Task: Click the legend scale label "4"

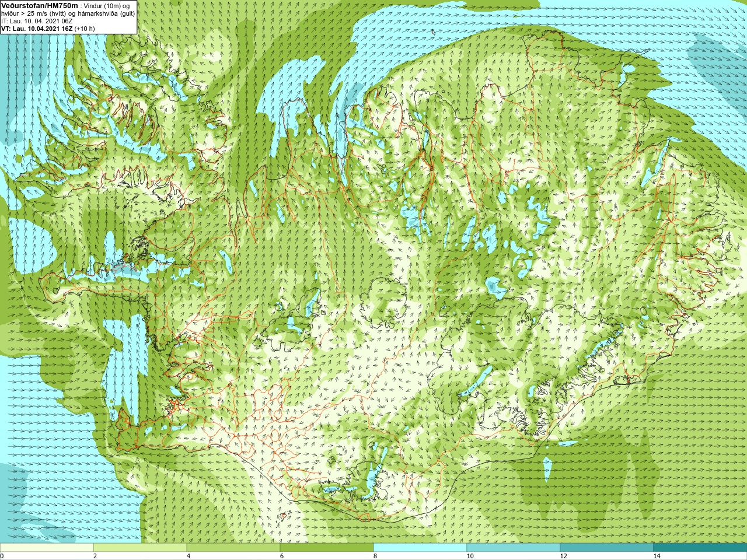Action: tap(189, 556)
